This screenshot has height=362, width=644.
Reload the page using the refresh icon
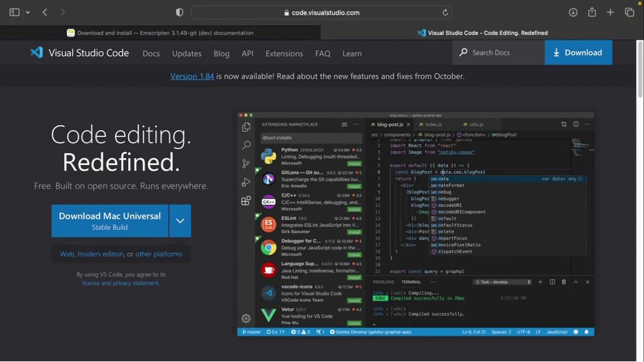point(445,13)
